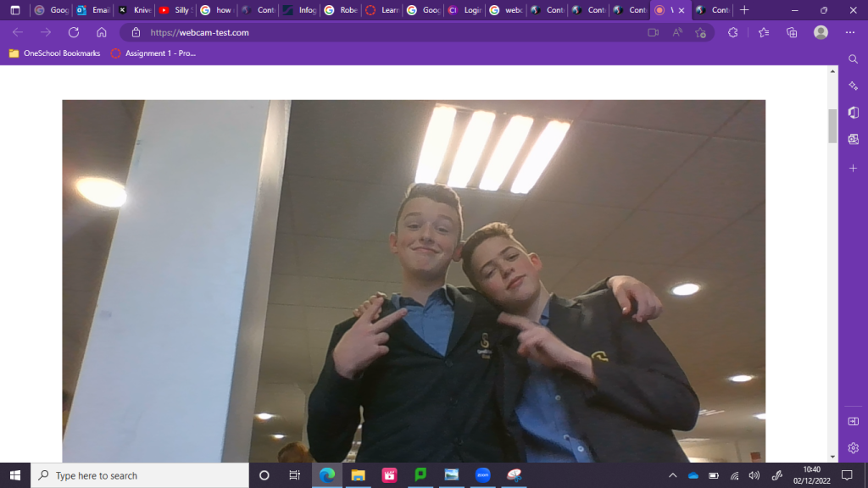Open Zoom from the Windows taskbar
Image resolution: width=868 pixels, height=488 pixels.
pos(482,475)
